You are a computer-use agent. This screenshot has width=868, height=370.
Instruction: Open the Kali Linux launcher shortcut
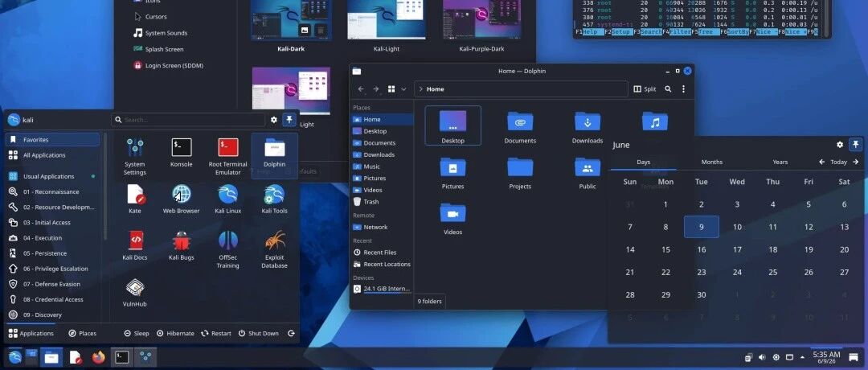227,199
